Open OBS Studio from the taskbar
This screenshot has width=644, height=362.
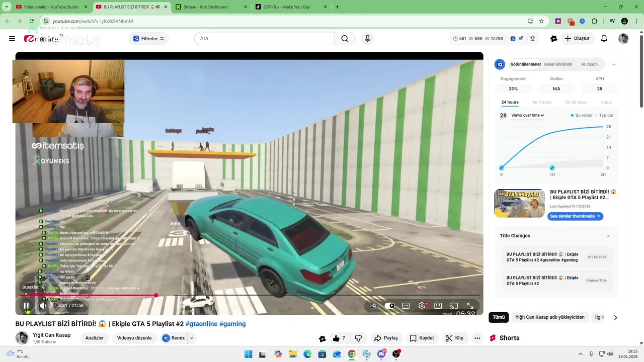tap(396, 354)
